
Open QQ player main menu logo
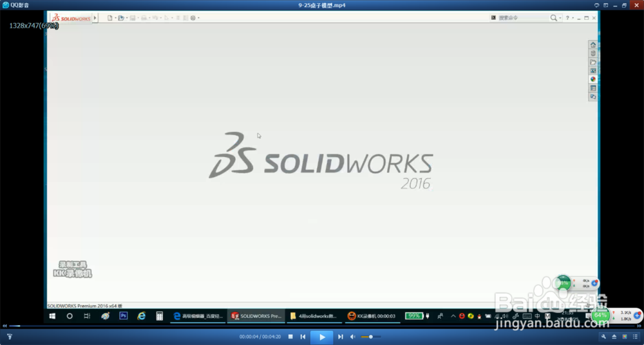click(x=6, y=5)
